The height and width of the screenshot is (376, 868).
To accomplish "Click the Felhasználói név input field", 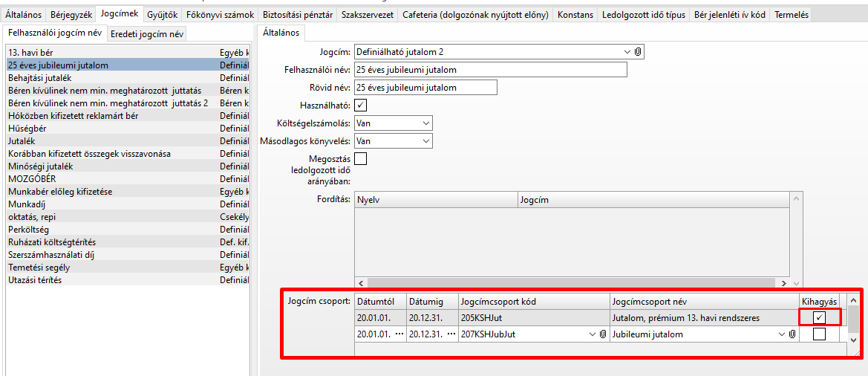I will [x=491, y=70].
